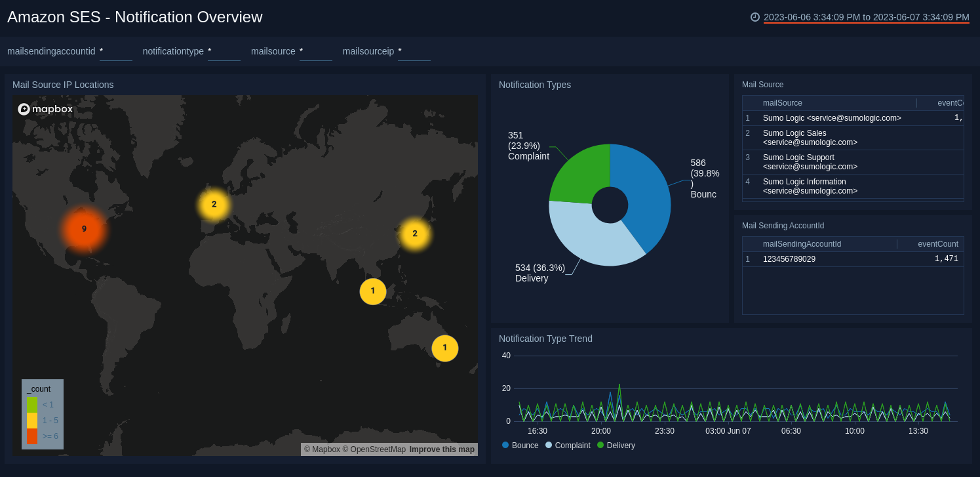Image resolution: width=980 pixels, height=477 pixels.
Task: Click the Mapbox logo on the map
Action: [x=45, y=109]
